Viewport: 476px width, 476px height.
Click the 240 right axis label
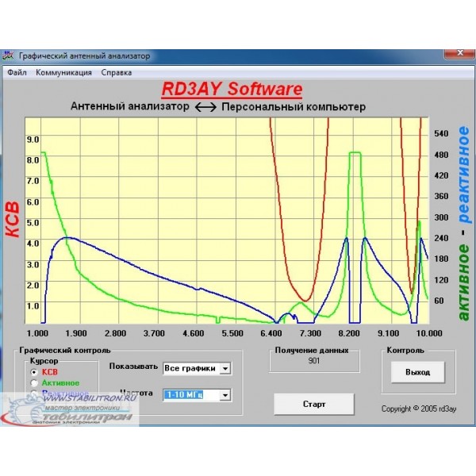point(441,238)
